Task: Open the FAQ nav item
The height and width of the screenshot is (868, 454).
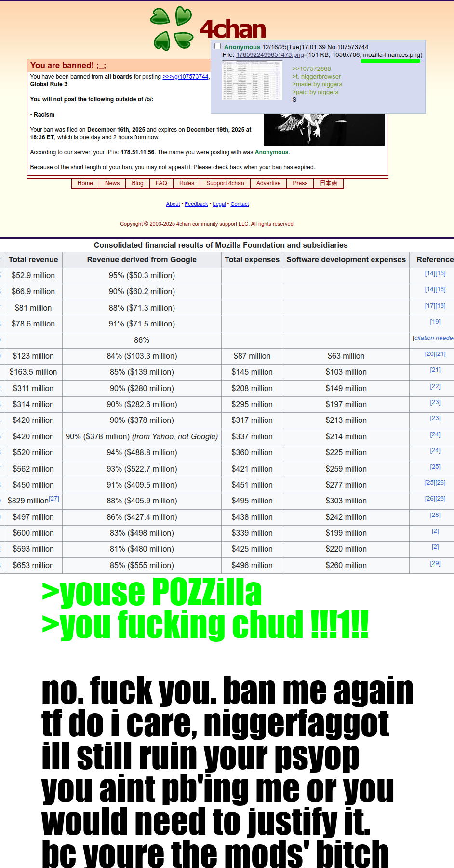Action: click(161, 183)
